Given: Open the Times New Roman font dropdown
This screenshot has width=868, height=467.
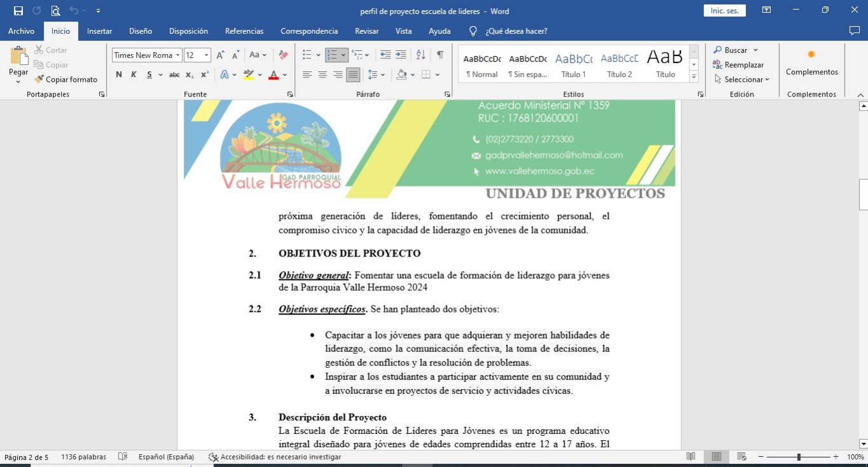Looking at the screenshot, I should coord(178,55).
